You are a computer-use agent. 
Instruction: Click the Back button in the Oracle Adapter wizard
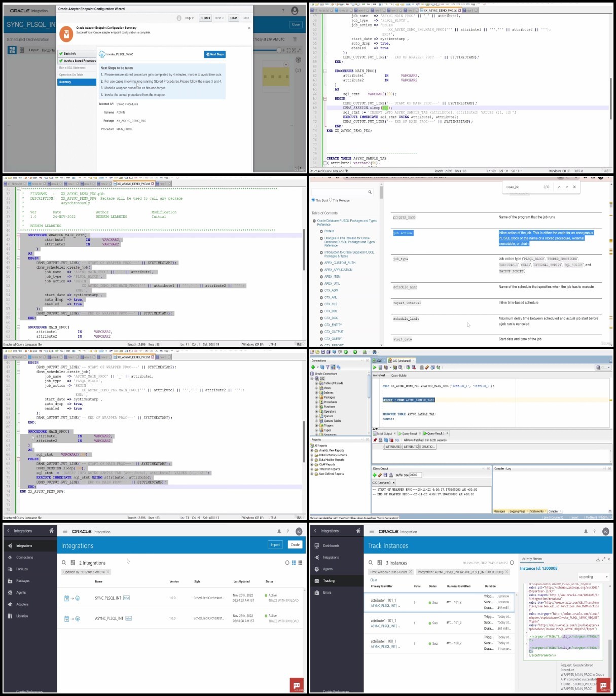point(205,18)
